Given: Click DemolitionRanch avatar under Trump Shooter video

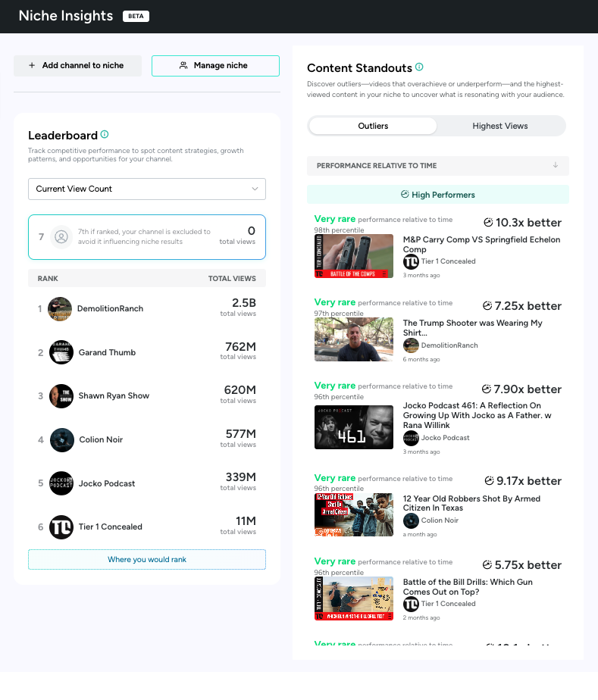Looking at the screenshot, I should 411,345.
